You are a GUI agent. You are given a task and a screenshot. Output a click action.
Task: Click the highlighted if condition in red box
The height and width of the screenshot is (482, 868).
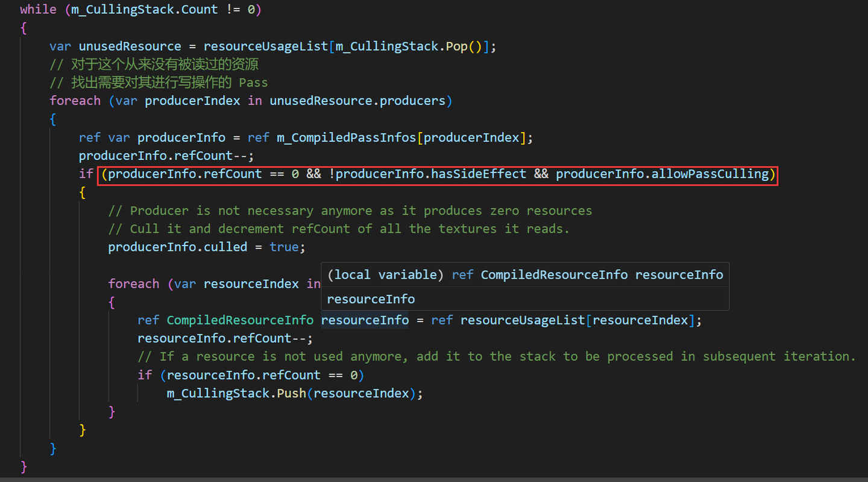tap(438, 174)
